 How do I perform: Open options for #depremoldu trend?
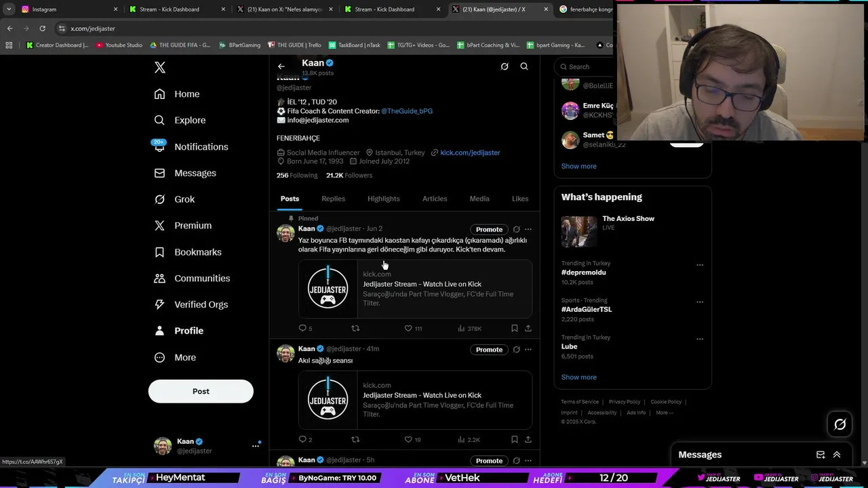pos(700,265)
